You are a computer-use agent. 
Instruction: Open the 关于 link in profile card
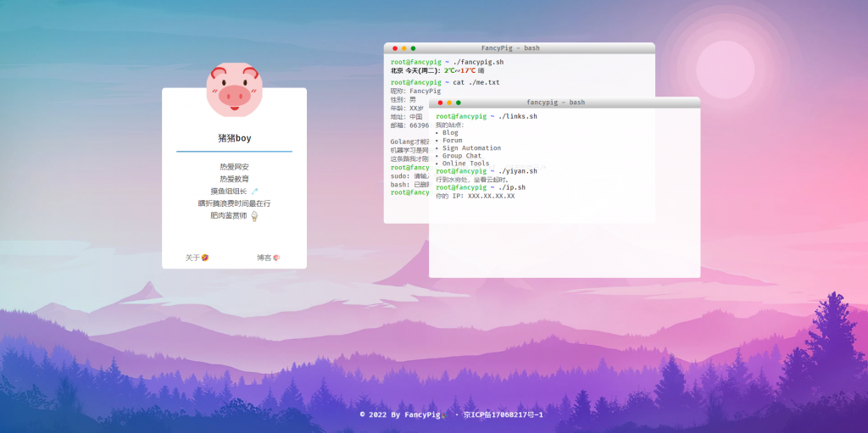pos(197,258)
